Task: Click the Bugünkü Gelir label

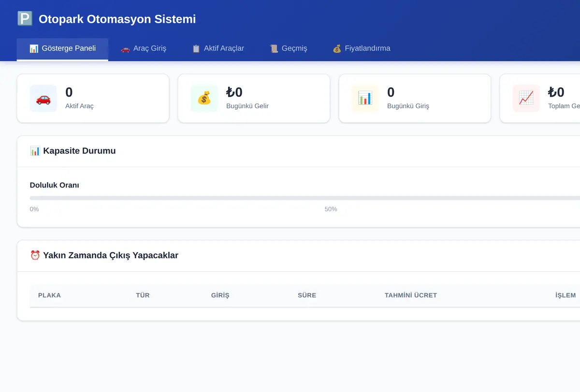Action: pyautogui.click(x=247, y=106)
